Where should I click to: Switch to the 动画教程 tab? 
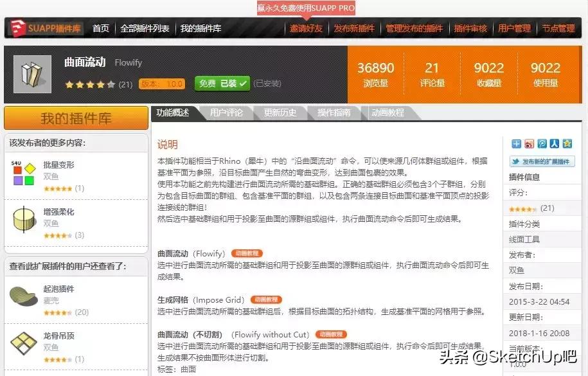388,112
